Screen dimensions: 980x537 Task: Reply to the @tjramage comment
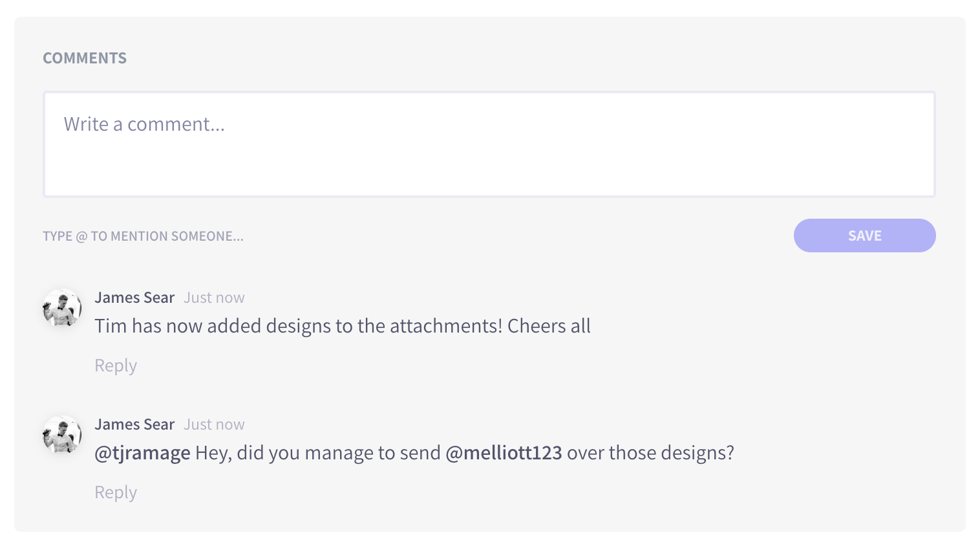click(x=116, y=492)
